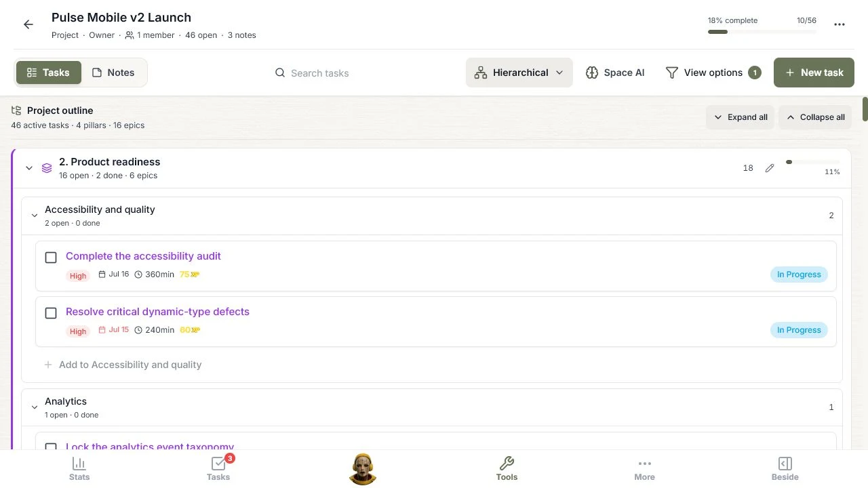Click High priority tag on dynamic-type defects
Image resolution: width=868 pixels, height=488 pixels.
(x=78, y=331)
